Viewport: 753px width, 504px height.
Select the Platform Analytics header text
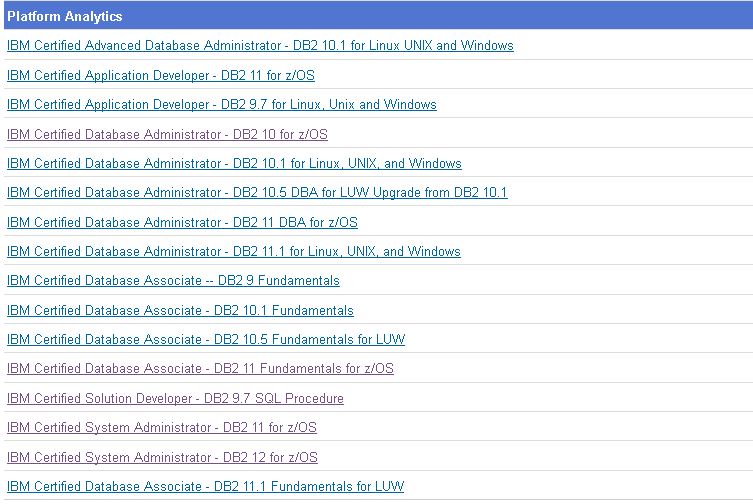[65, 16]
